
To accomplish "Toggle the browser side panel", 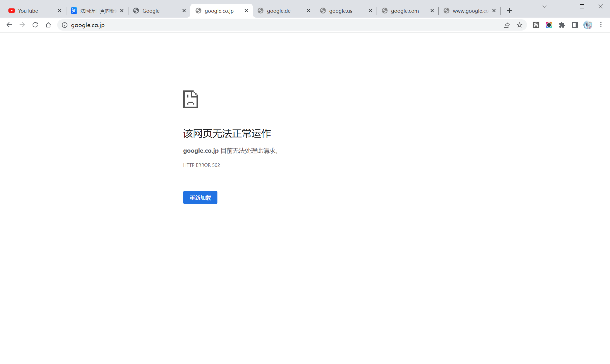I will (x=575, y=25).
